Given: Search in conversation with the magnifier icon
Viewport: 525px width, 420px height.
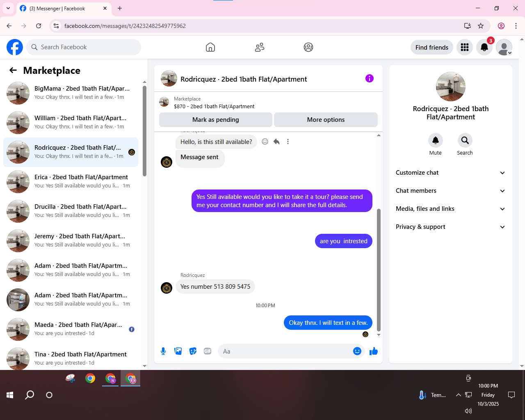Looking at the screenshot, I should [x=465, y=140].
